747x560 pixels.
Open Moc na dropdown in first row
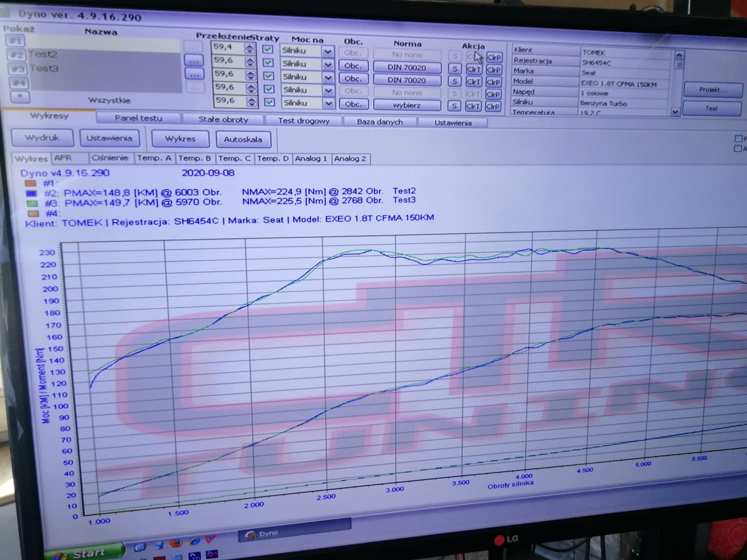coord(328,51)
